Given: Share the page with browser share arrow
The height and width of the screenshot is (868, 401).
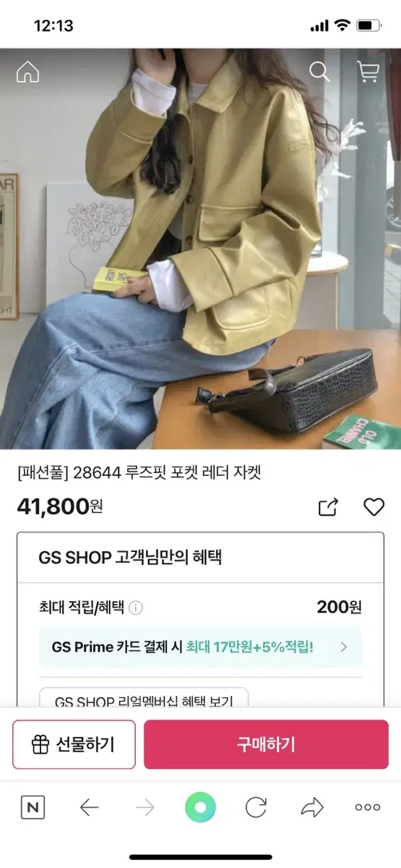Looking at the screenshot, I should (312, 808).
